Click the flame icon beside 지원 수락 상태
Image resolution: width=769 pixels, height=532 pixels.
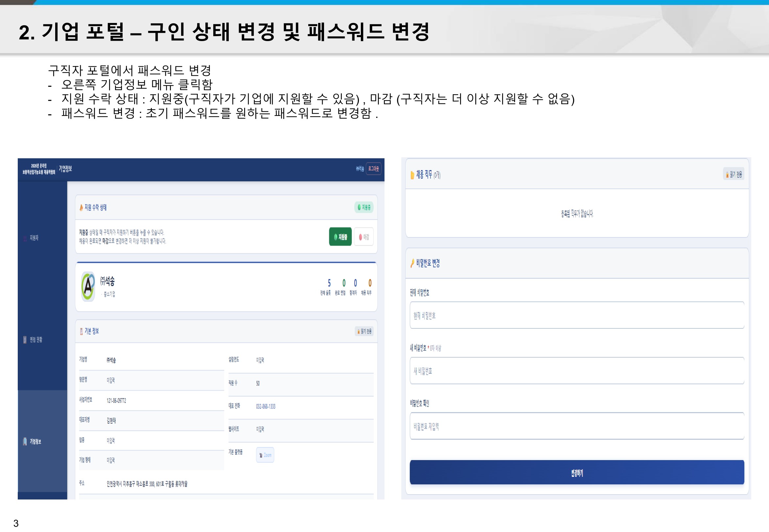(81, 207)
